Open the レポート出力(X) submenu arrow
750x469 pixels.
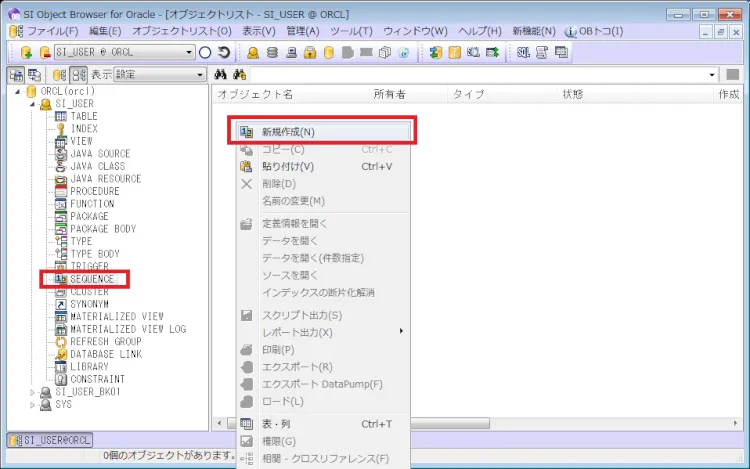401,331
